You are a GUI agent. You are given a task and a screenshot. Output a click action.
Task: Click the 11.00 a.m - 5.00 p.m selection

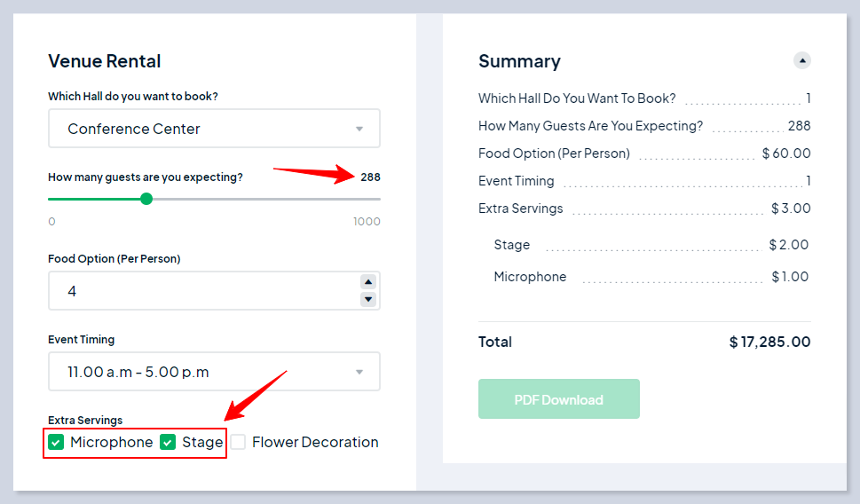click(x=138, y=373)
